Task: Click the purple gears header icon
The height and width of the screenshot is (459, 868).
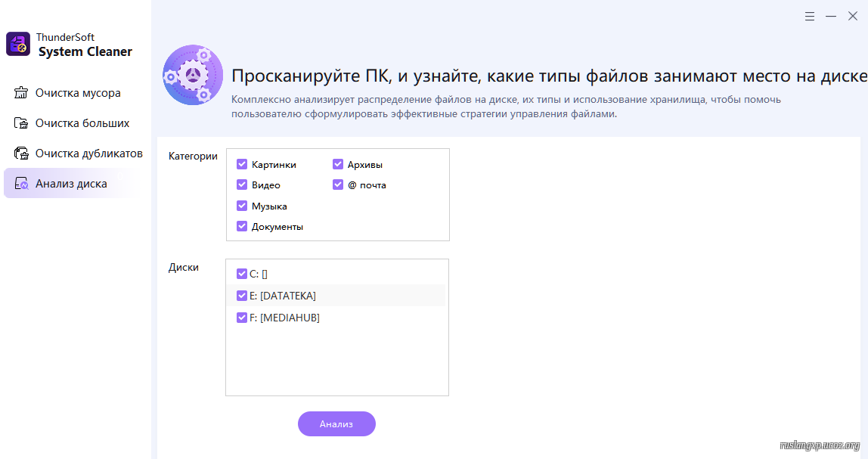Action: pyautogui.click(x=193, y=75)
